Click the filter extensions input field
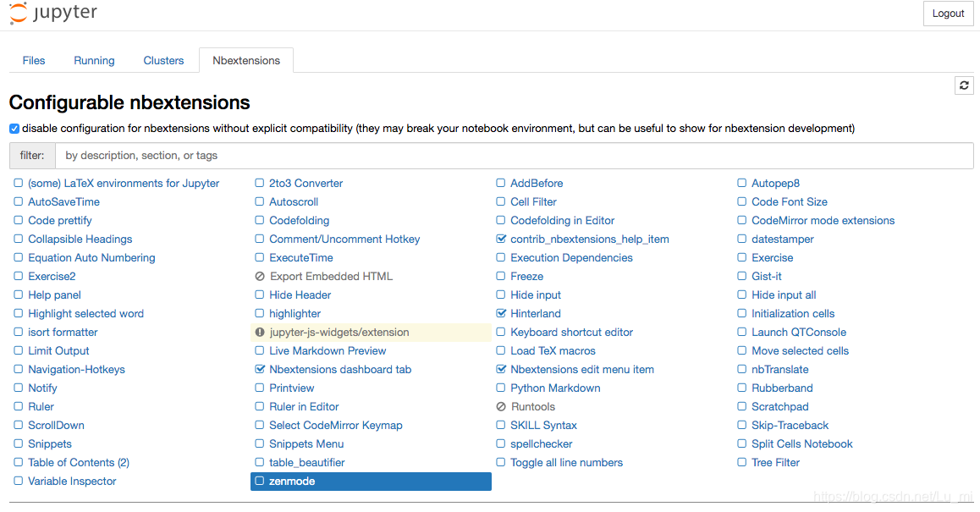The height and width of the screenshot is (512, 980). [x=514, y=156]
